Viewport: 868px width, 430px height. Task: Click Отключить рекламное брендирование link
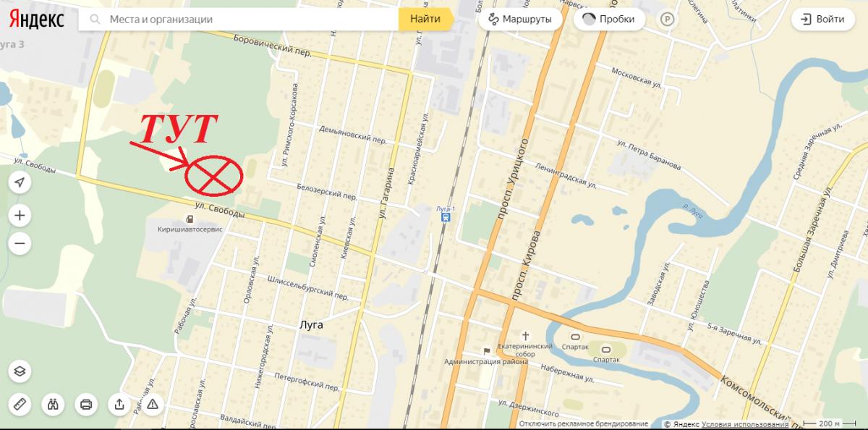pyautogui.click(x=583, y=423)
